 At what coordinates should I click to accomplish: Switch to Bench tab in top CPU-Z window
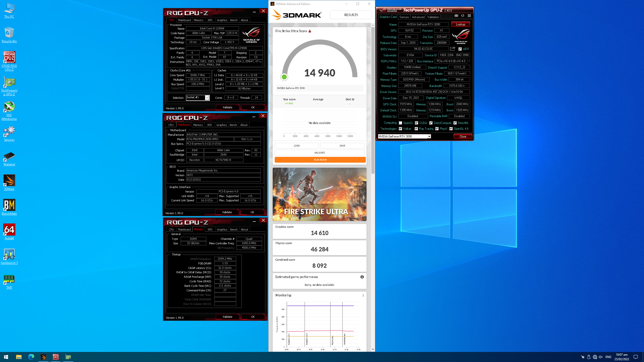point(234,20)
